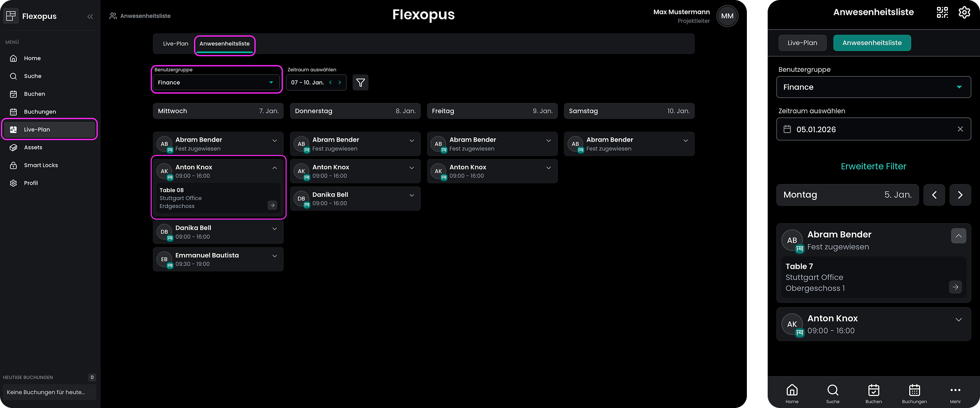Expand Emmanuel Bautista entry on Mittwoch
The image size is (980, 408).
pos(275,256)
